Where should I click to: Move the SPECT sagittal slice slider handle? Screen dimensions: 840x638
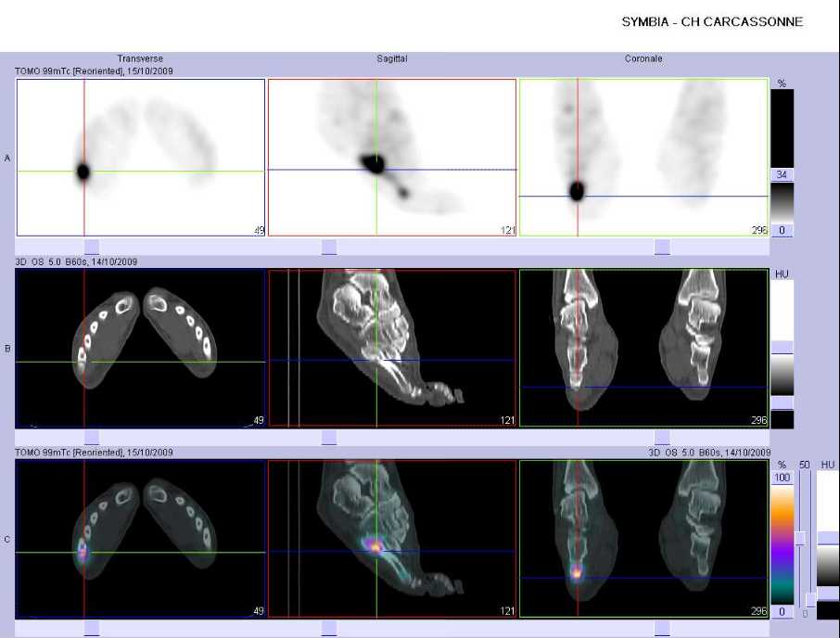329,247
